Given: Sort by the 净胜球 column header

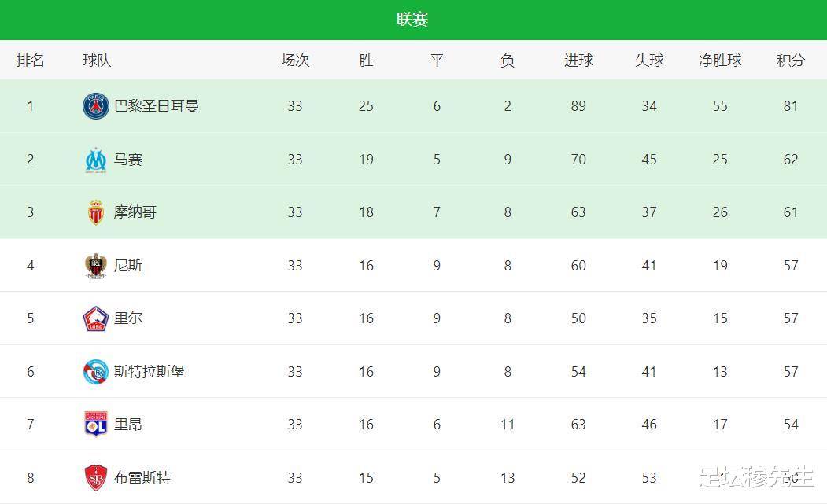Looking at the screenshot, I should (x=720, y=60).
